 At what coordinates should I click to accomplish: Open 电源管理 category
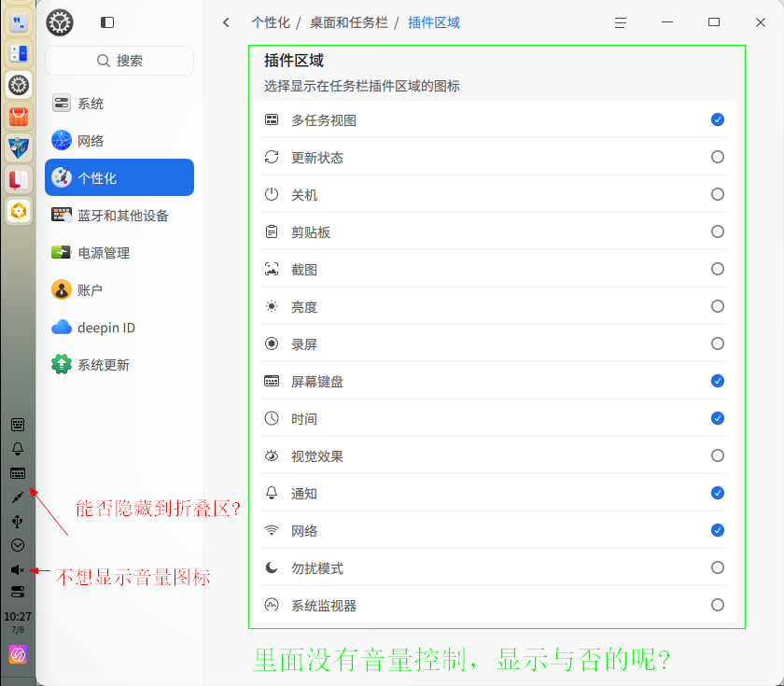coord(119,253)
